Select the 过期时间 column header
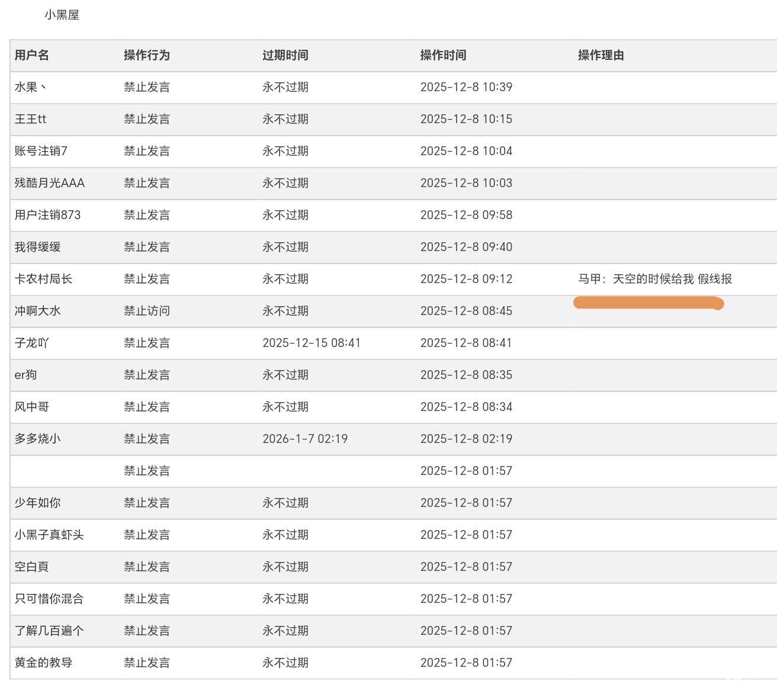 point(285,55)
